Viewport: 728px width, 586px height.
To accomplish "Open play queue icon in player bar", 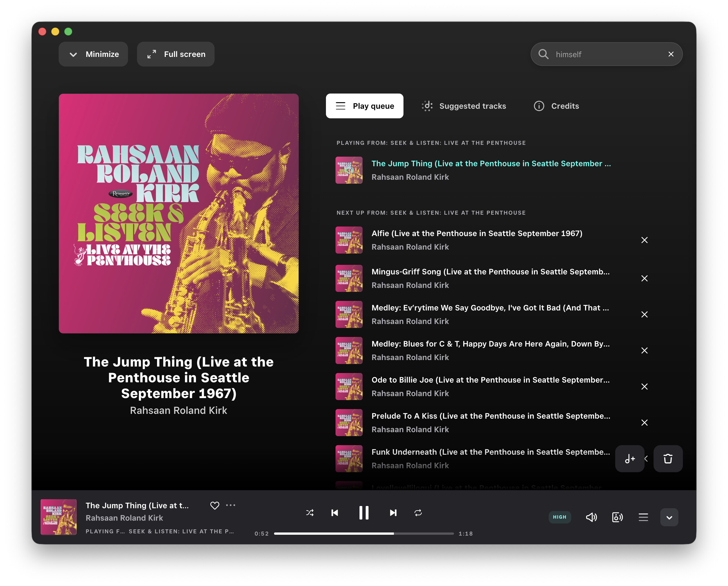I will 643,517.
